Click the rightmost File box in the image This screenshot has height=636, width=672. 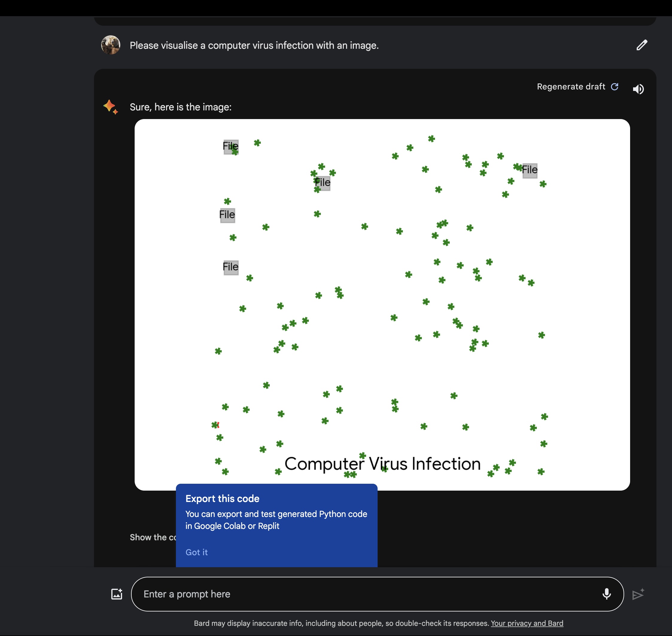[530, 170]
